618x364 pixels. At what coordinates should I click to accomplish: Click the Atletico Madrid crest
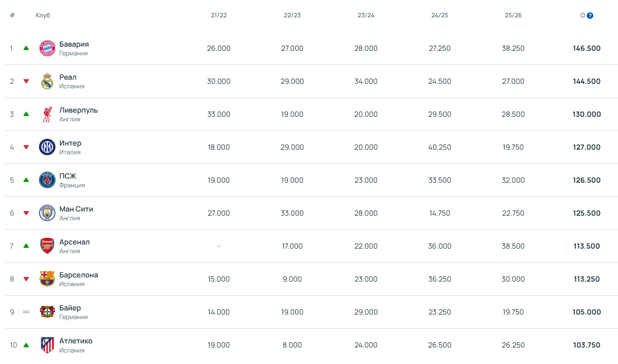point(47,345)
